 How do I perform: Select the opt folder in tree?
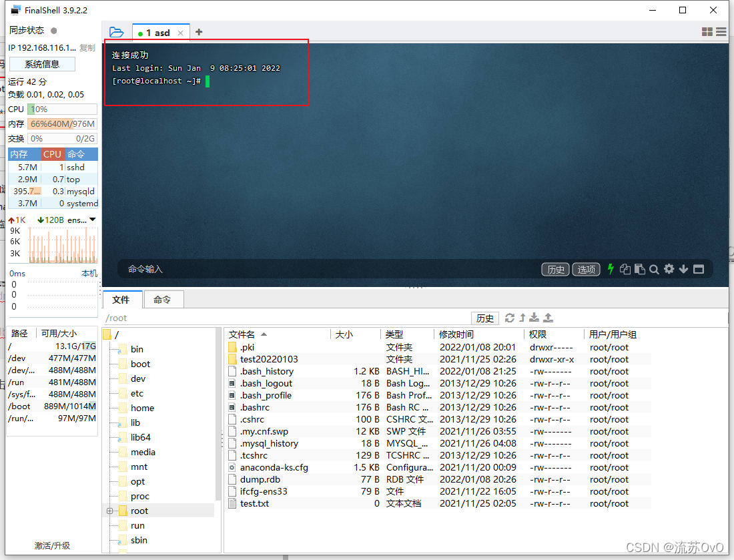pyautogui.click(x=137, y=481)
